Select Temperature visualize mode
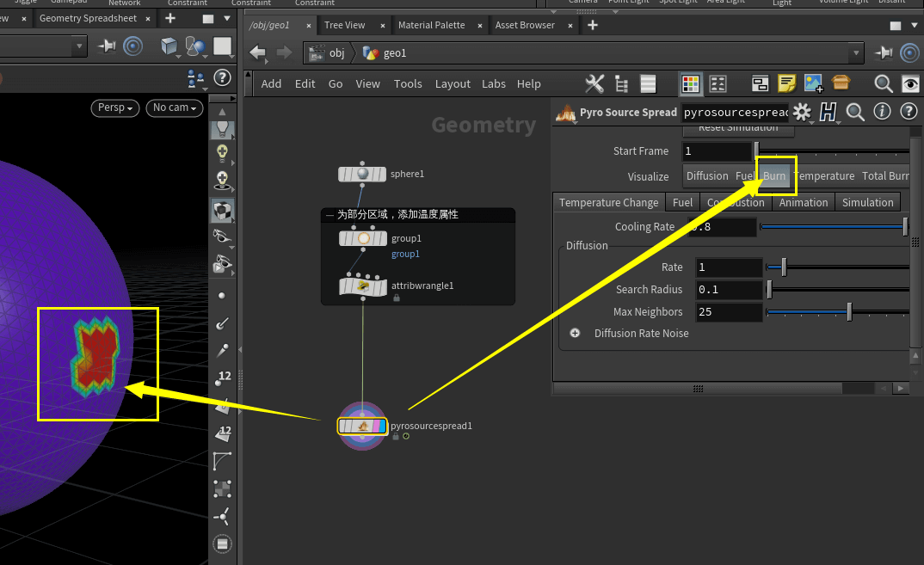This screenshot has height=565, width=924. tap(824, 175)
